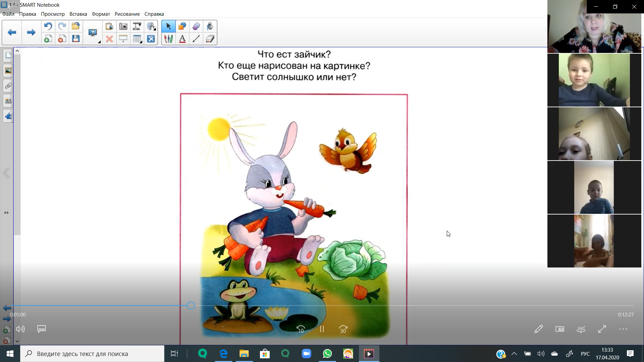
Task: Click the scroll up arrow of the page scrollbar
Action: (17, 51)
